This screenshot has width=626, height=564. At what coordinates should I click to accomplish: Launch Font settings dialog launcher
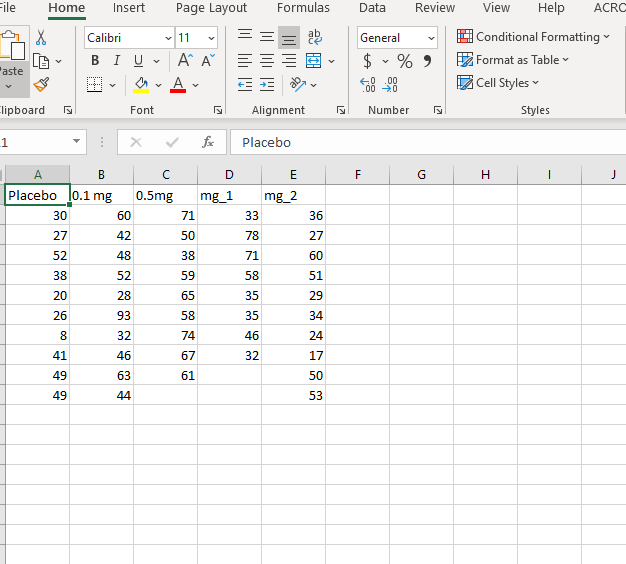pyautogui.click(x=218, y=110)
